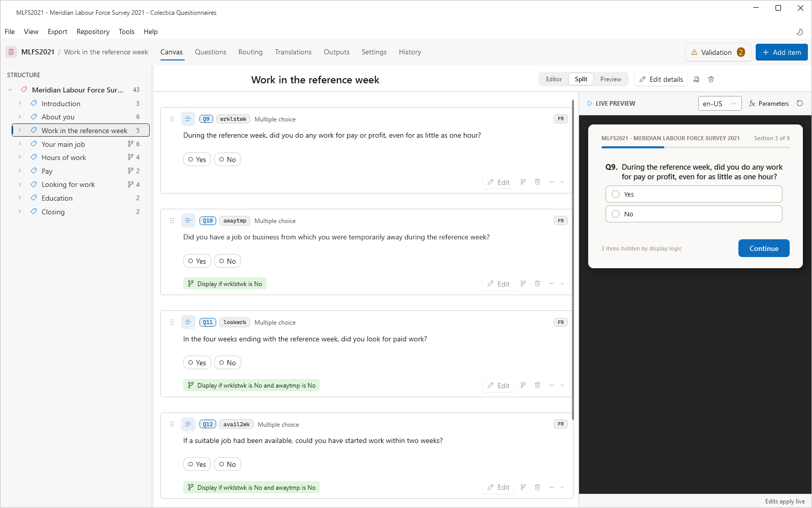The height and width of the screenshot is (508, 812).
Task: Switch to the Translations tab
Action: 293,52
